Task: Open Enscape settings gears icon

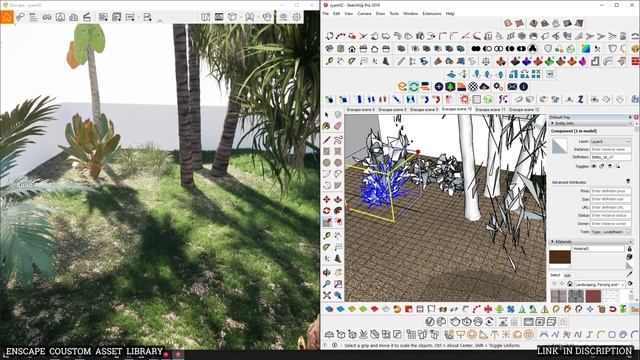Action: (x=498, y=87)
